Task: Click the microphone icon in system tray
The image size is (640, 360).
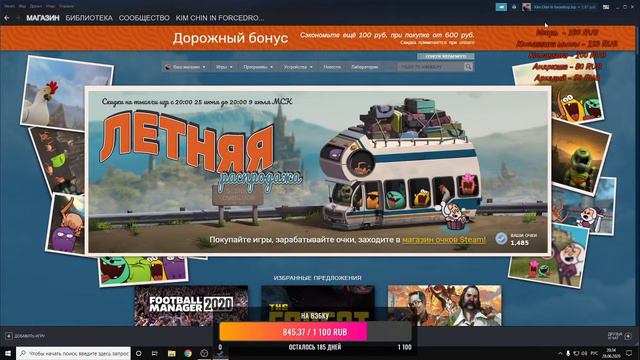Action: point(568,353)
